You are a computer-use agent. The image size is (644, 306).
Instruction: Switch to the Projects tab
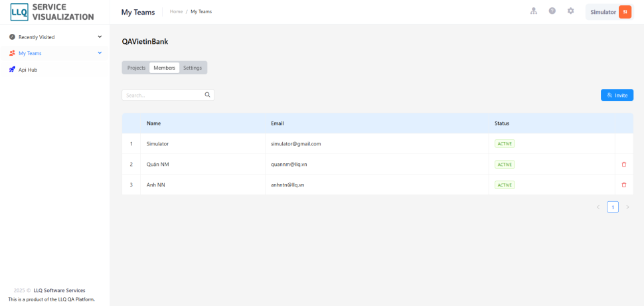[136, 68]
